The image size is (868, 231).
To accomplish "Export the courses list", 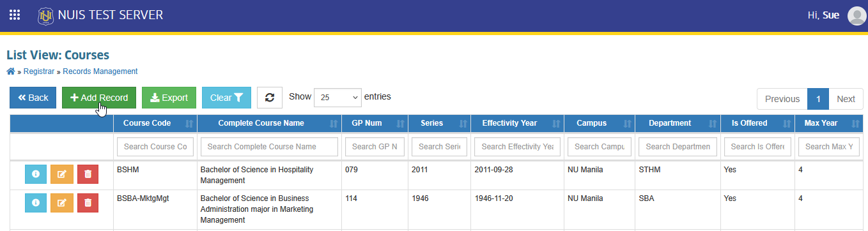I will tap(169, 98).
